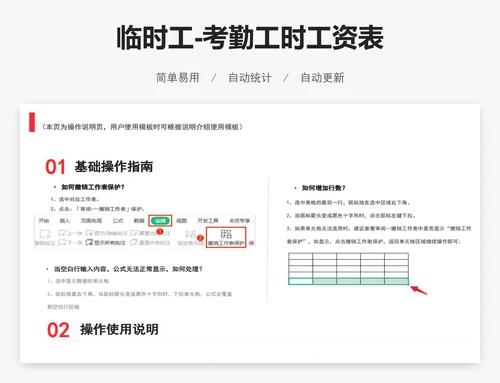Viewport: 500px width, 383px height.
Task: Go to previous comment 上一条
Action: click(70, 233)
